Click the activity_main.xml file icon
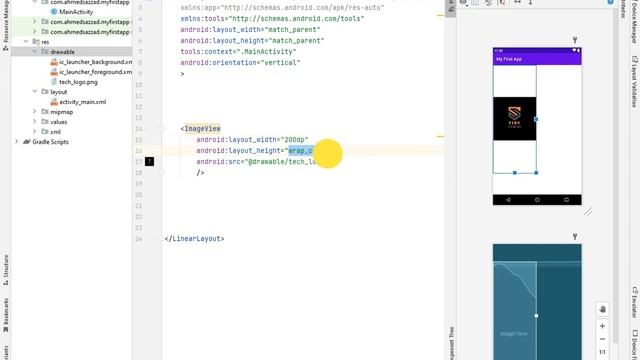This screenshot has height=360, width=640. pyautogui.click(x=54, y=102)
